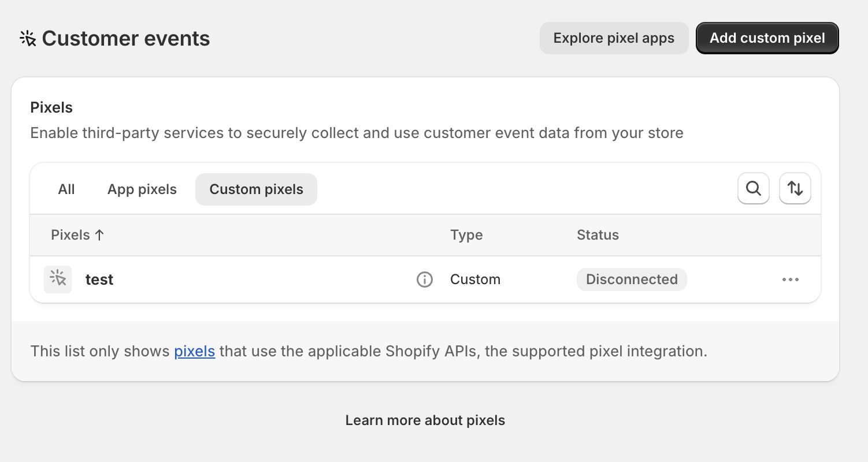Click the Customer events page title
This screenshot has width=868, height=462.
(126, 39)
